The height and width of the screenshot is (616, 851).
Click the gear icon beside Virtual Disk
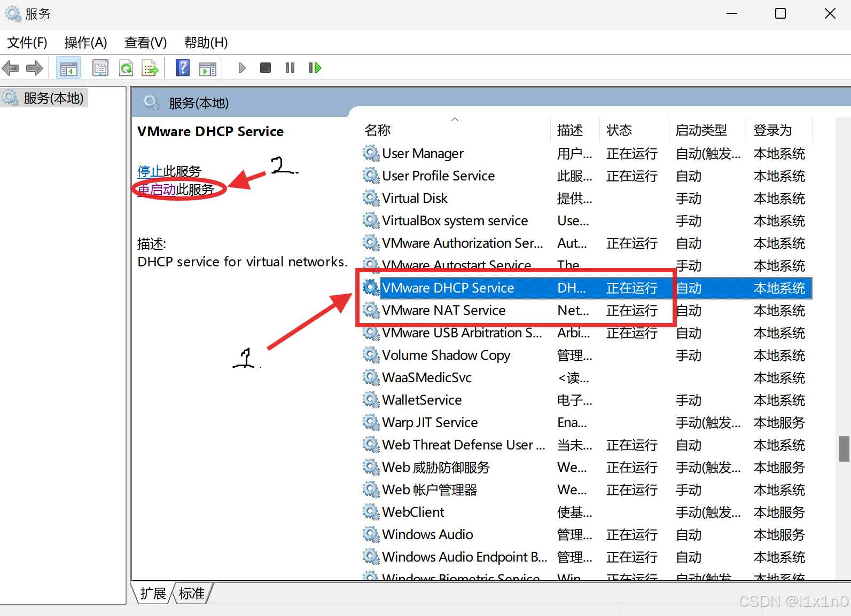tap(371, 198)
